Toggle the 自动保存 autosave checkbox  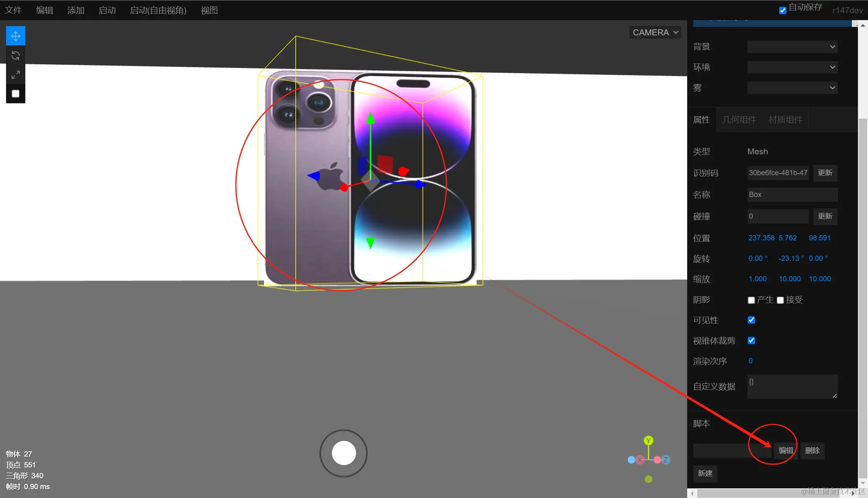click(x=783, y=10)
